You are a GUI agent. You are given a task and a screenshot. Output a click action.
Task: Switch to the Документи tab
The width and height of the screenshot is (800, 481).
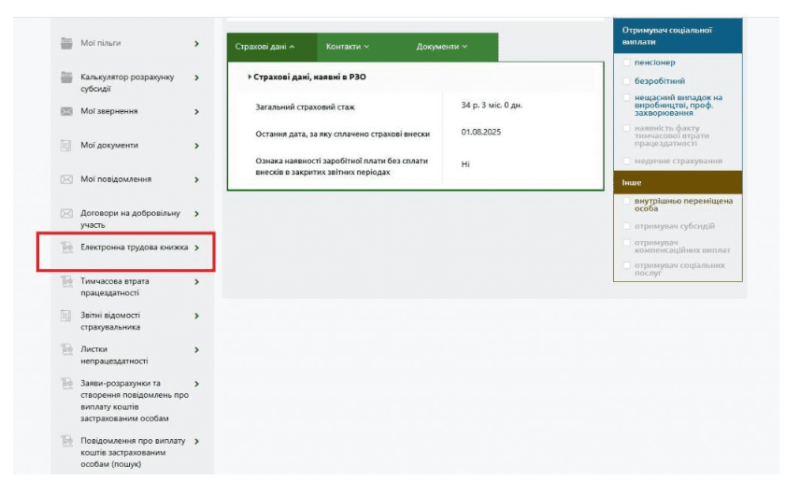pyautogui.click(x=442, y=46)
